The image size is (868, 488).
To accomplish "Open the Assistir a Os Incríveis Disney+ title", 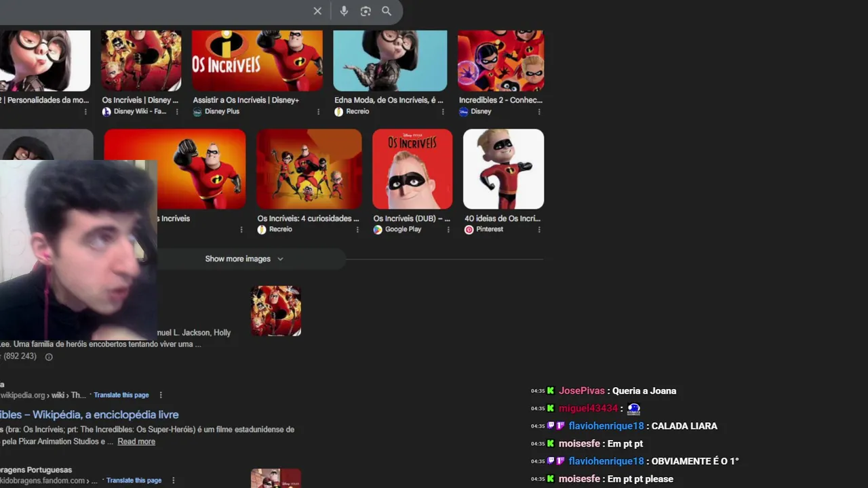I will tap(246, 100).
